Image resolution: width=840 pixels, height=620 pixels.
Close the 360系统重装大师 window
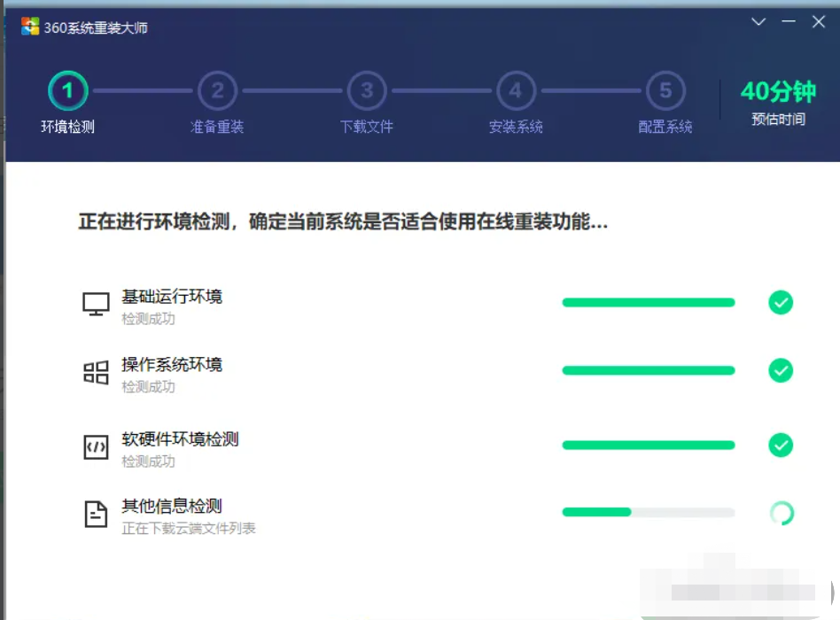point(819,21)
